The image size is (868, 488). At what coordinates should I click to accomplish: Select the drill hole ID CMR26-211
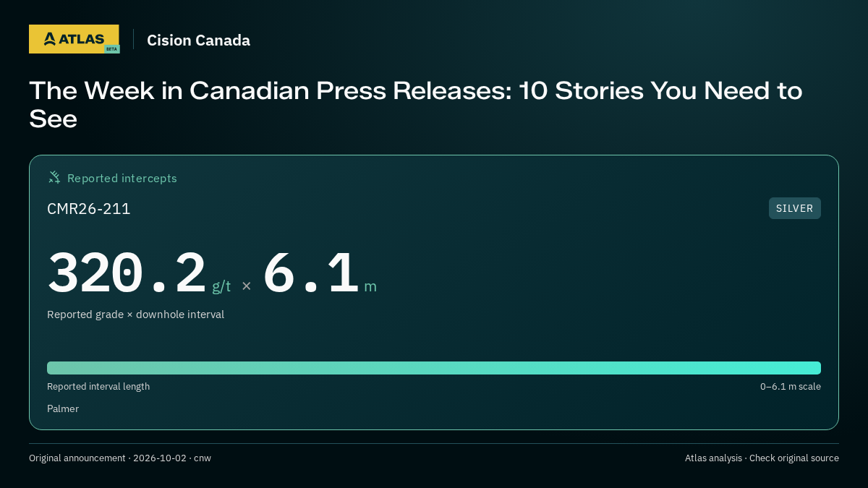tap(89, 209)
